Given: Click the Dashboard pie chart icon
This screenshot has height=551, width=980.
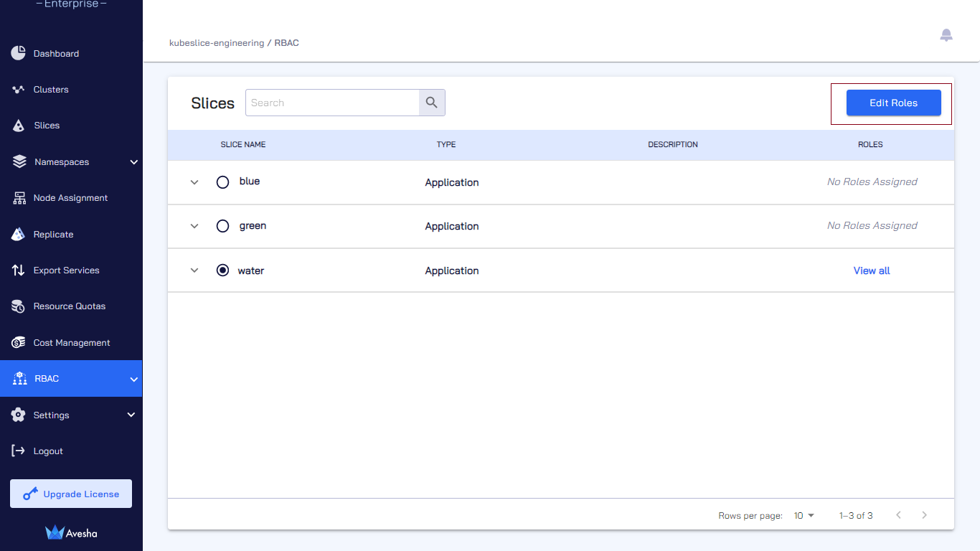Looking at the screenshot, I should 18,53.
